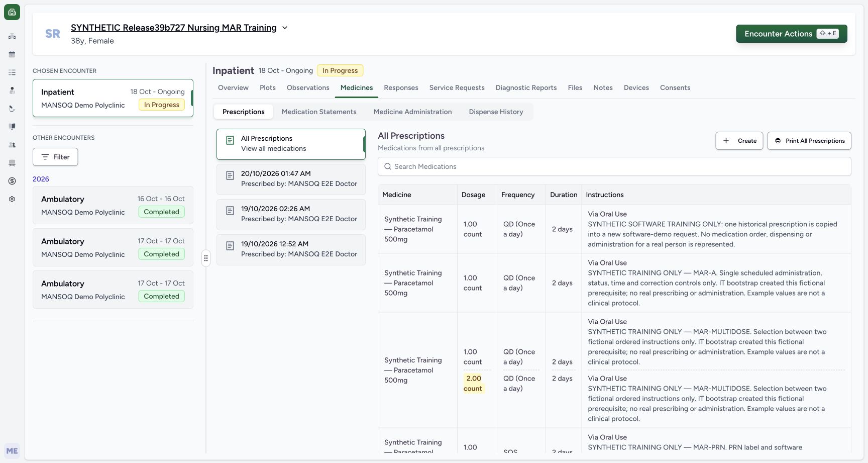
Task: Select the 20/10/2026 01:47 AM prescription
Action: [x=291, y=179]
